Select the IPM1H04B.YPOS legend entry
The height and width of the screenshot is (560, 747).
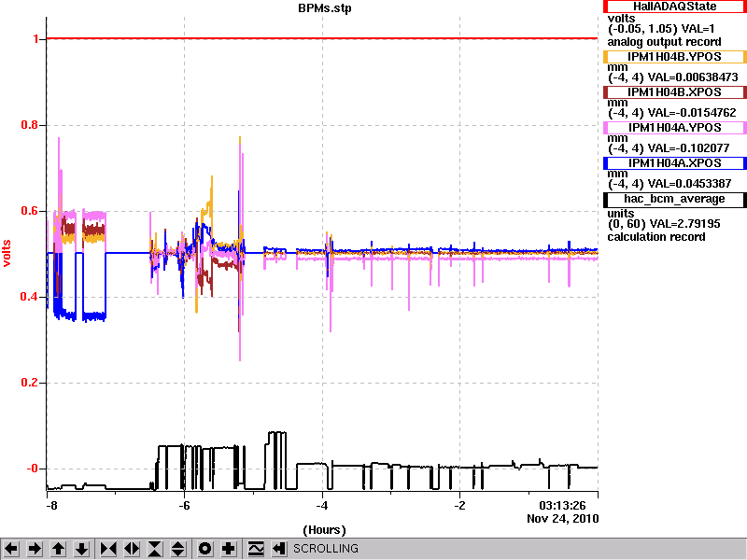pos(674,57)
